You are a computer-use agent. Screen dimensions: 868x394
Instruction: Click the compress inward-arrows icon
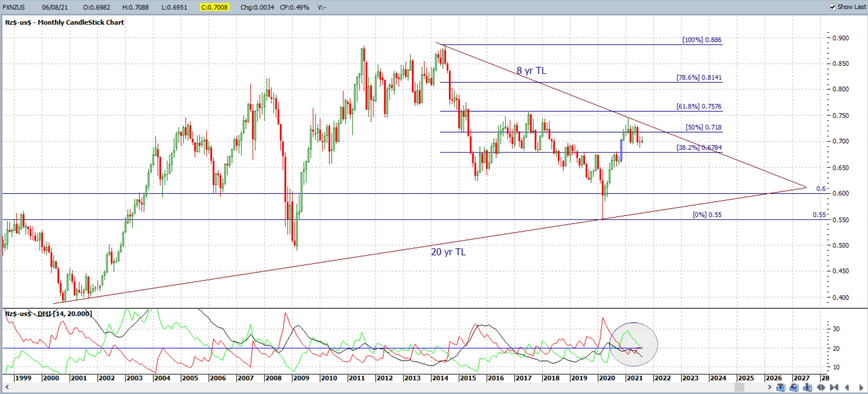(x=834, y=387)
